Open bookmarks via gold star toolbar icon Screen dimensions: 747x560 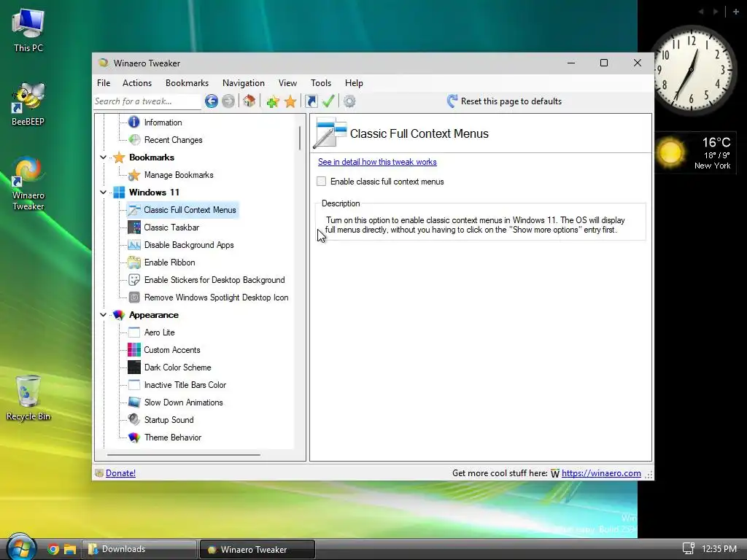point(290,101)
